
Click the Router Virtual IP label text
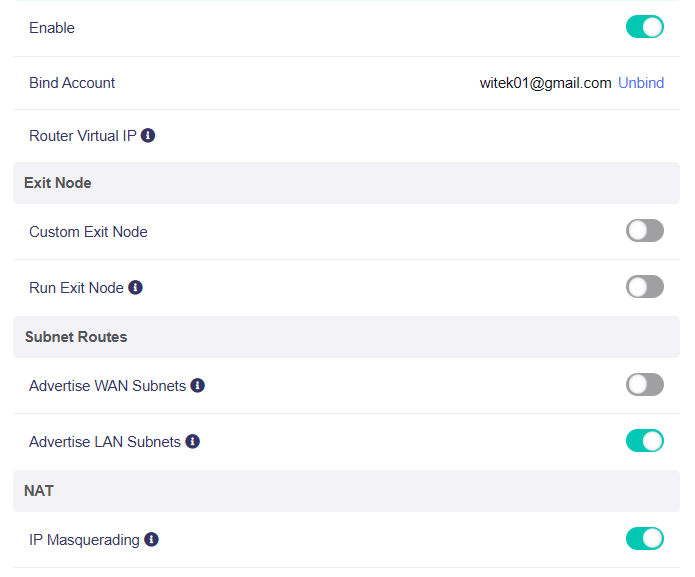tap(82, 136)
